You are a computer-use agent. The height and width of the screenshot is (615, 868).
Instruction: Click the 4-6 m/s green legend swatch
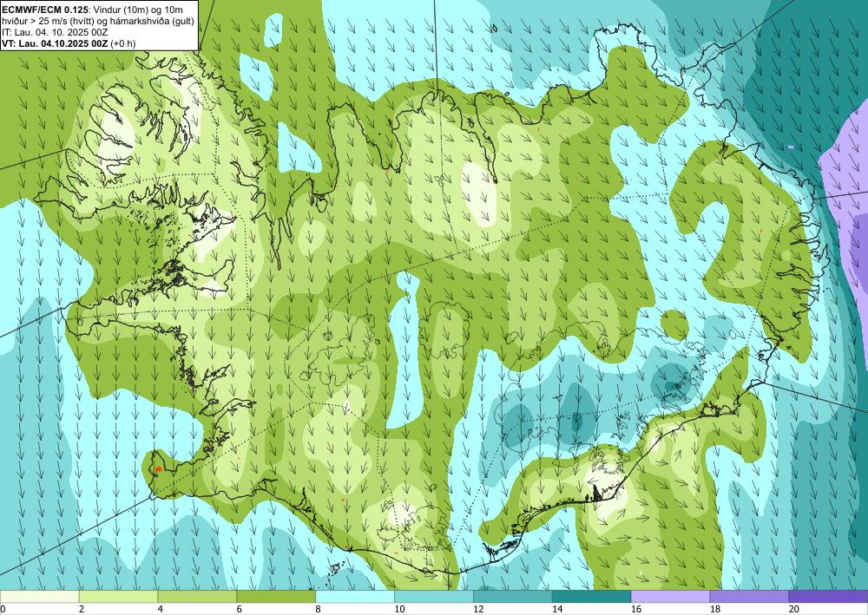tap(197, 597)
